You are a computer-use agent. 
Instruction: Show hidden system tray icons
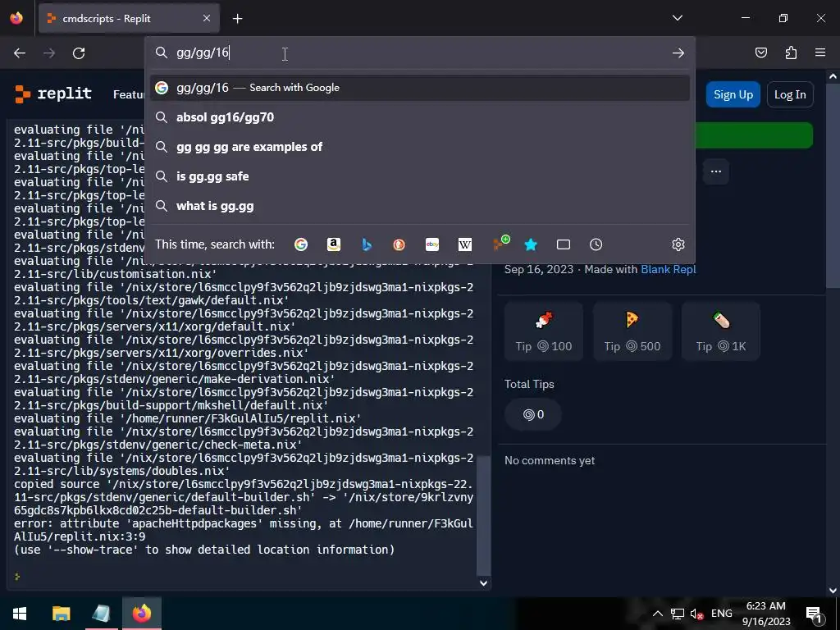pos(658,614)
